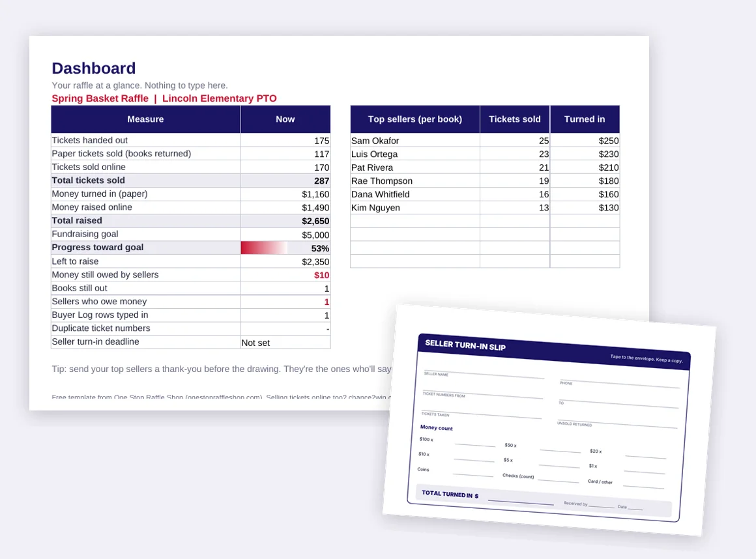
Task: Click the red progress bar toward goal
Action: click(264, 248)
